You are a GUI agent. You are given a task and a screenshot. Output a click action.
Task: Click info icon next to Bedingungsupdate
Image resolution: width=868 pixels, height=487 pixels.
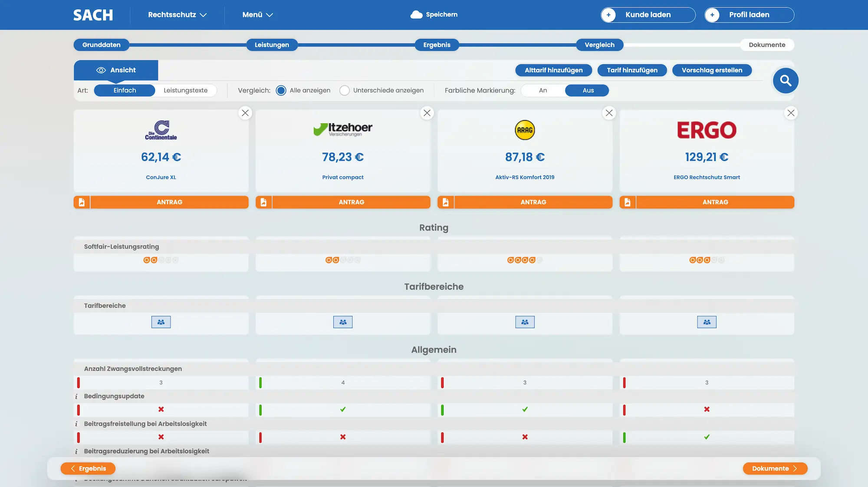point(76,397)
